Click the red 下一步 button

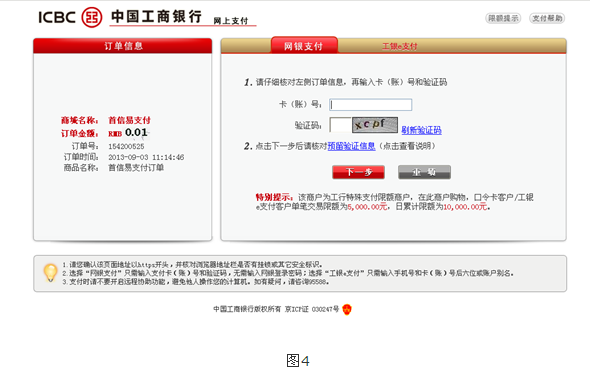[x=358, y=172]
